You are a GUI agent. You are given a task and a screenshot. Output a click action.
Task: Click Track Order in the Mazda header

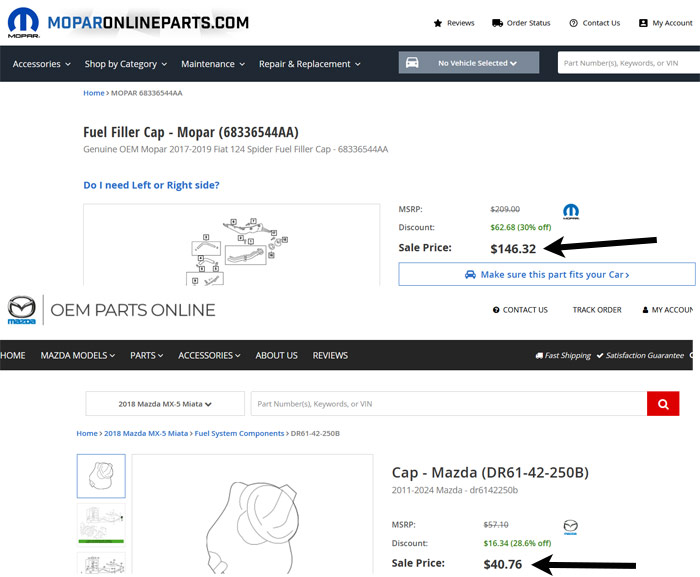597,310
